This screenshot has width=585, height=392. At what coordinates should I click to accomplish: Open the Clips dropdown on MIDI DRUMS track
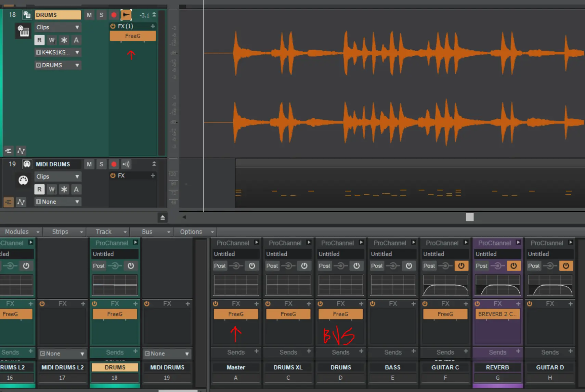(58, 177)
